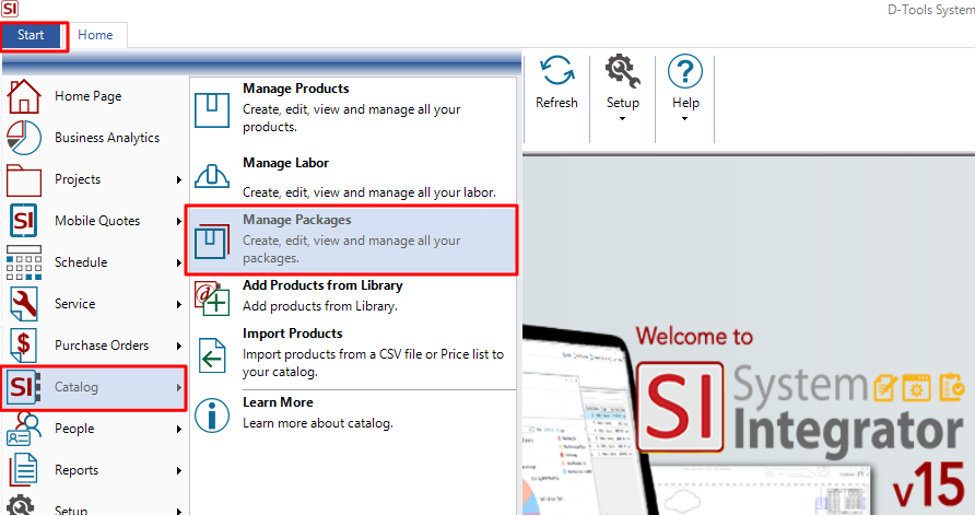Expand the Catalog submenu arrow
This screenshot has height=516, width=977.
click(x=179, y=388)
